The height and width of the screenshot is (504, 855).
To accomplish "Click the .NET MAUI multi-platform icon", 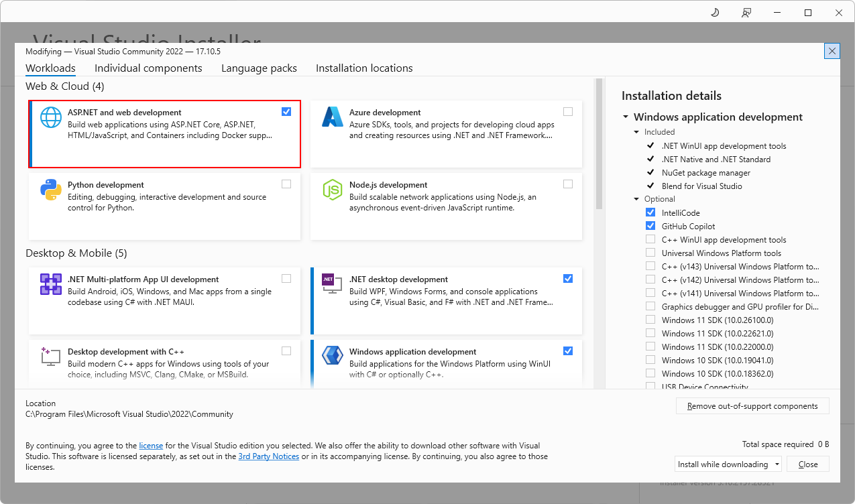I will click(x=51, y=284).
